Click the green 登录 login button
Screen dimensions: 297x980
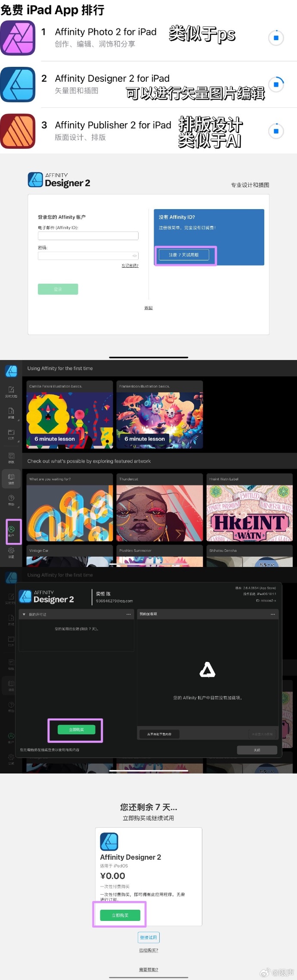58,289
